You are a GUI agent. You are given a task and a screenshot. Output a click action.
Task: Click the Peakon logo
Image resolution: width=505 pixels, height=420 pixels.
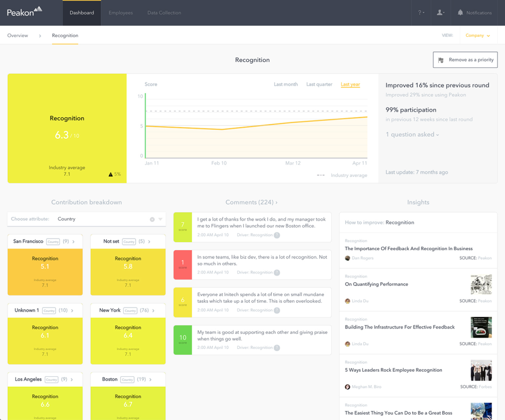pyautogui.click(x=24, y=12)
